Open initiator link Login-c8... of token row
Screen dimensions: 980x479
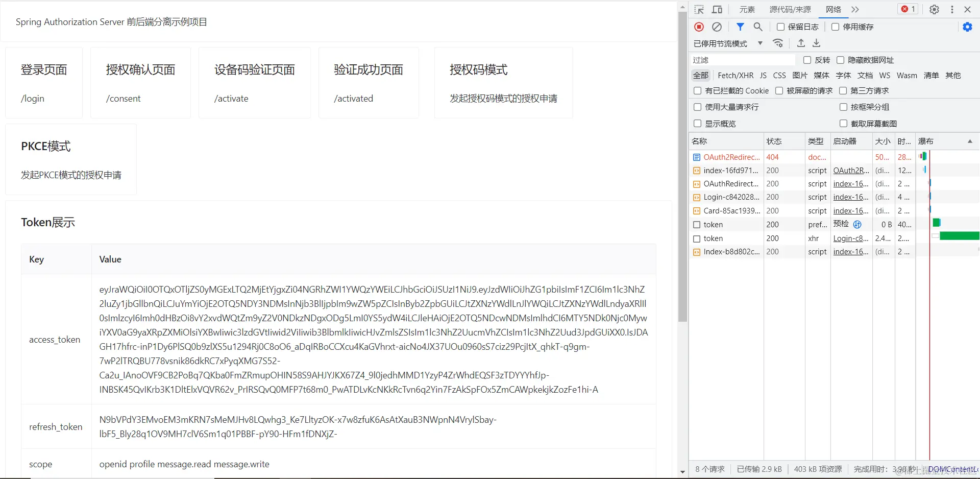pyautogui.click(x=851, y=238)
